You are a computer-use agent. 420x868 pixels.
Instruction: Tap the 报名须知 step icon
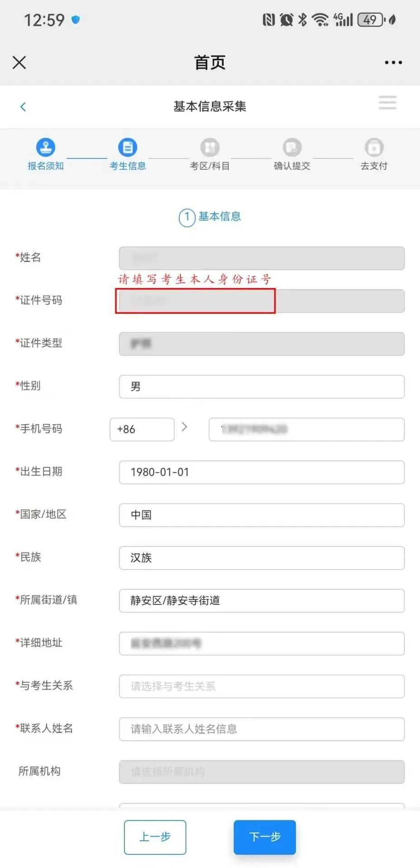[46, 147]
